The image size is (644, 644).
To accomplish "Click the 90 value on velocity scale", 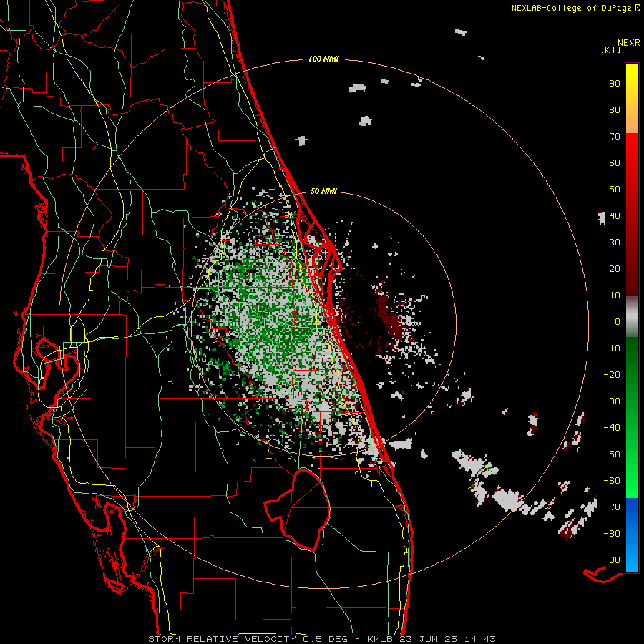I will [615, 84].
